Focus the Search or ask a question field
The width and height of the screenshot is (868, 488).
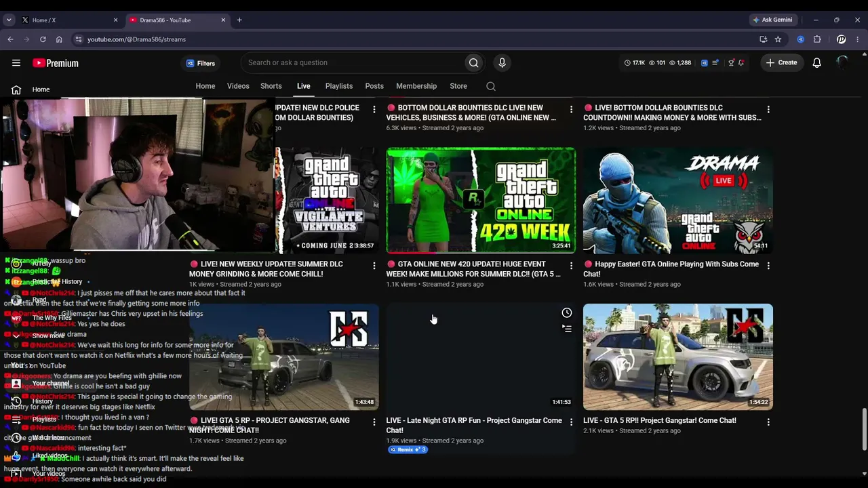tap(353, 62)
